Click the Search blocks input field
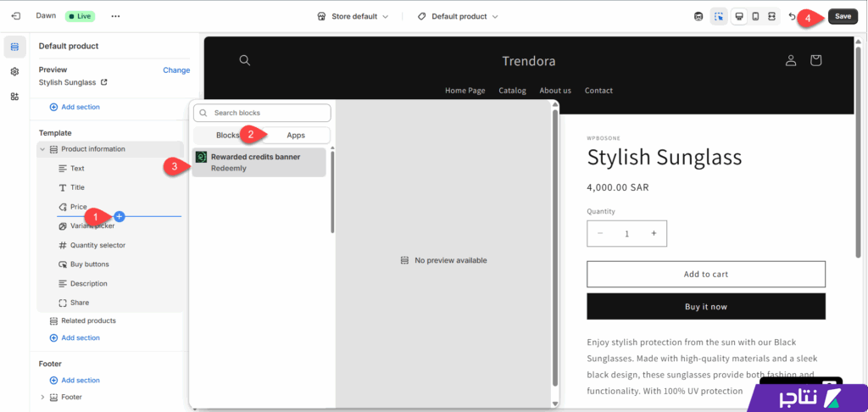This screenshot has width=868, height=412. tap(262, 113)
